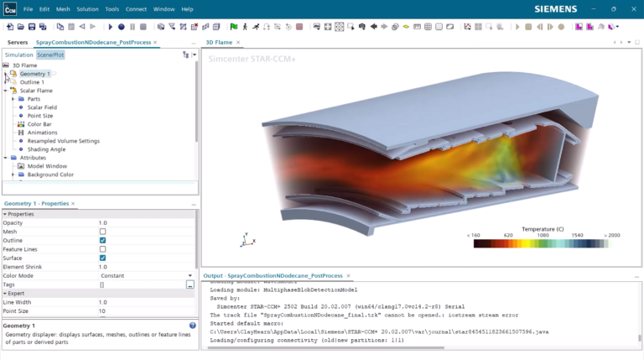Viewport: 644px width, 360px height.
Task: Click the Color Bar tree item
Action: click(x=39, y=124)
